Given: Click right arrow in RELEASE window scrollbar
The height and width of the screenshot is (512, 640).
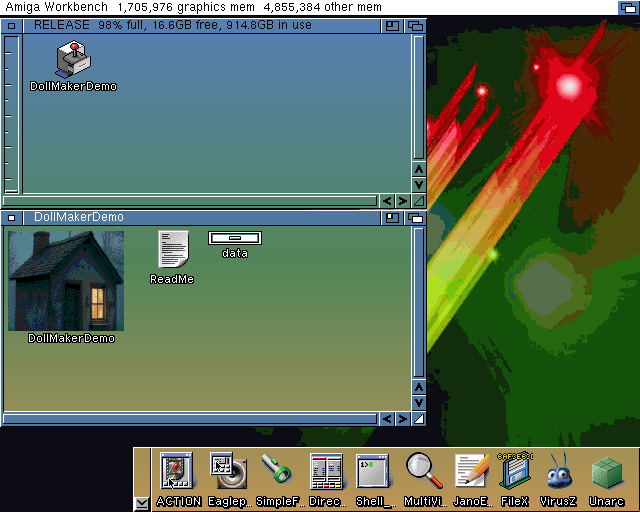Looking at the screenshot, I should [402, 201].
